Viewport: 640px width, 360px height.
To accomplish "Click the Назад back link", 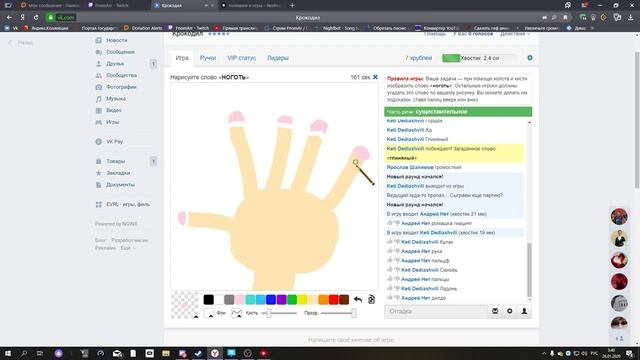I will pyautogui.click(x=21, y=42).
